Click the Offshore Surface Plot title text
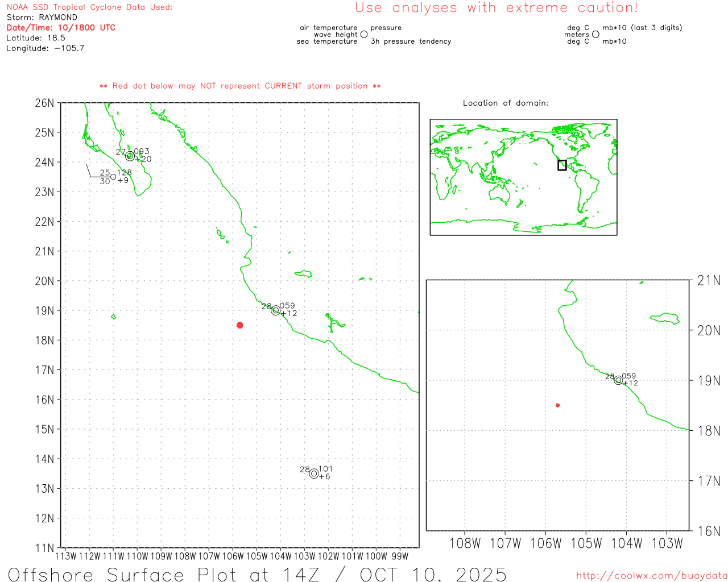Viewport: 728px width, 582px height. click(x=257, y=573)
